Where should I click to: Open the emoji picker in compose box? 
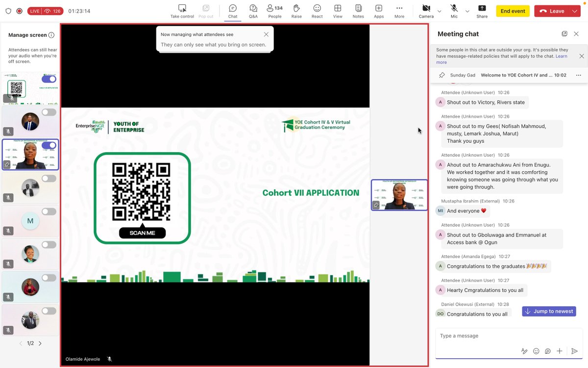(536, 351)
